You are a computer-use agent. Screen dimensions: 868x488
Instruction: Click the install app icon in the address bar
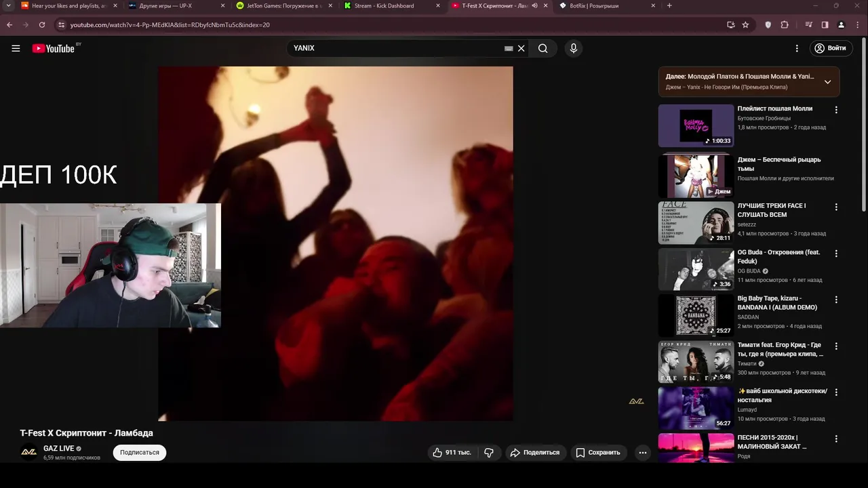pos(730,25)
